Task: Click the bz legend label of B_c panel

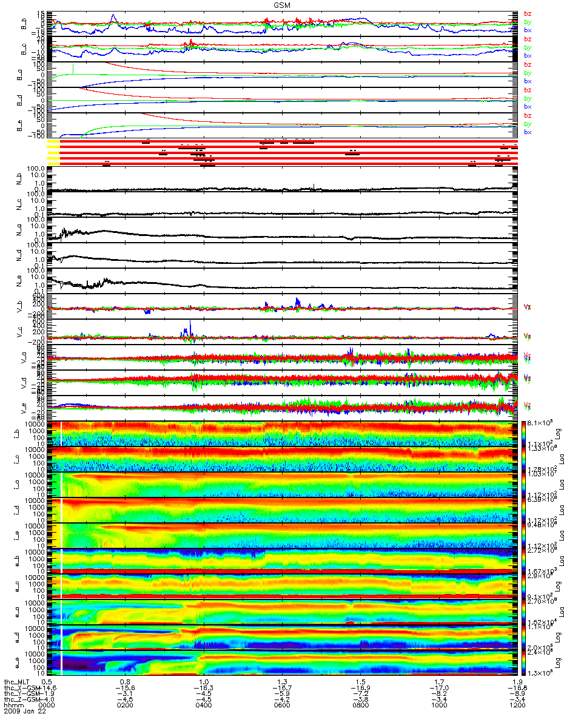Action: [528, 39]
